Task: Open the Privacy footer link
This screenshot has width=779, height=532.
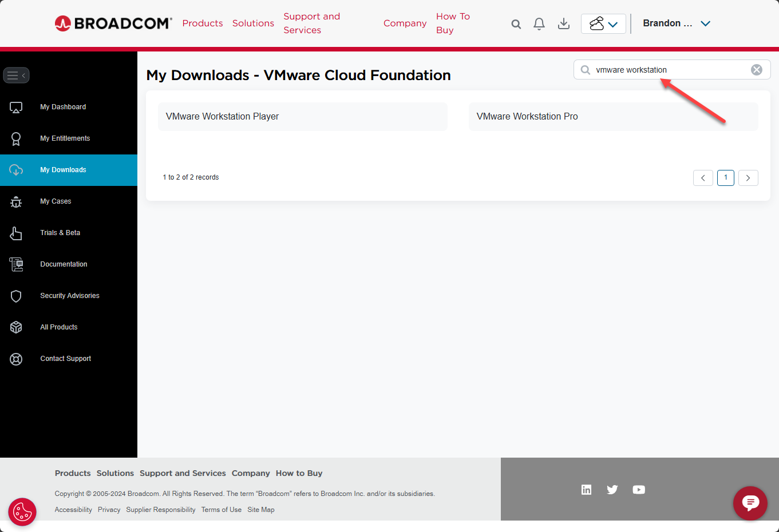Action: pos(109,510)
